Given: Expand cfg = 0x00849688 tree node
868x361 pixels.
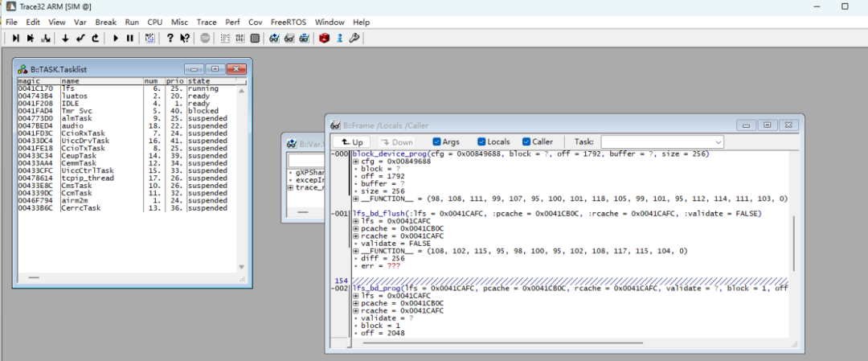Looking at the screenshot, I should tap(355, 161).
